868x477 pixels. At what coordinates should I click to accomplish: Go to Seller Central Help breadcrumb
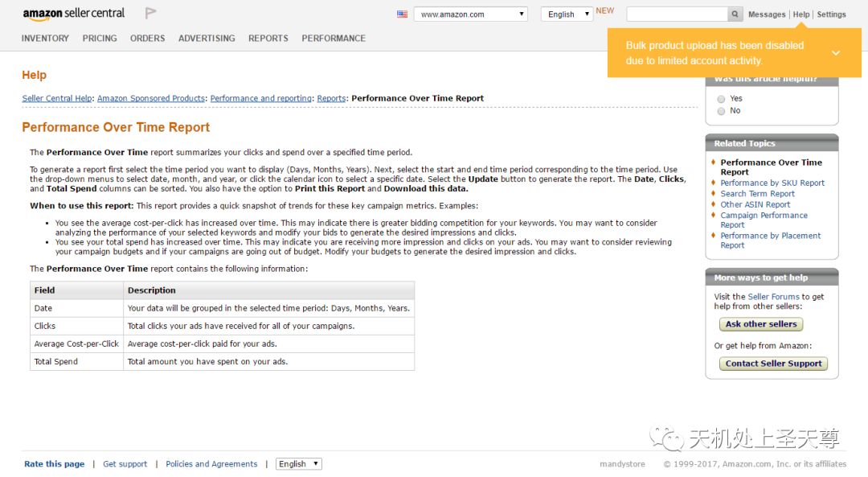[x=57, y=98]
